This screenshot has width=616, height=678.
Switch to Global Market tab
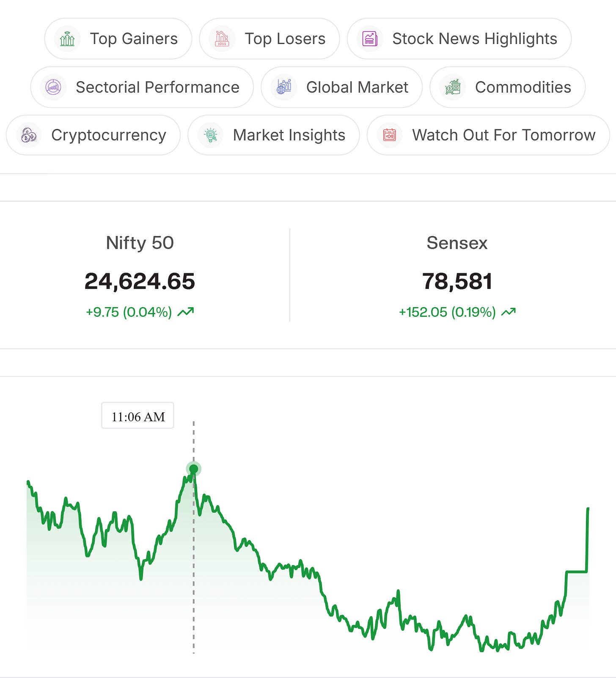click(x=342, y=87)
